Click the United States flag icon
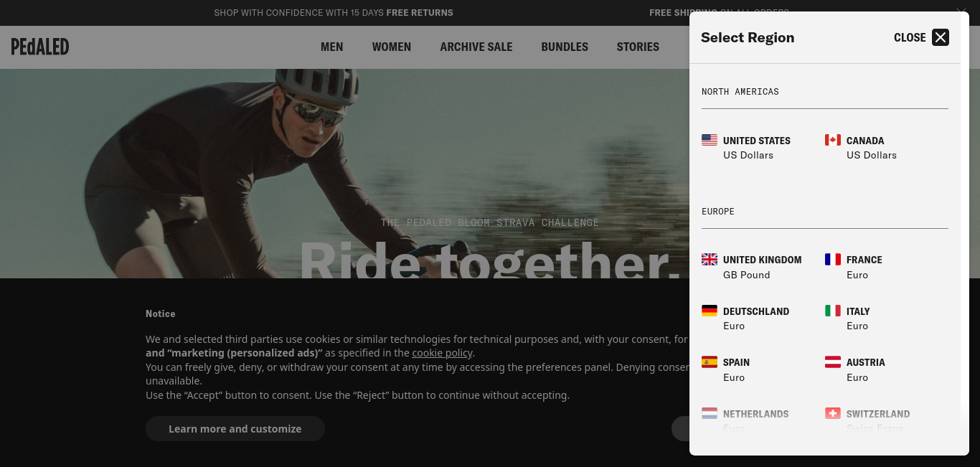The height and width of the screenshot is (467, 980). [x=709, y=140]
